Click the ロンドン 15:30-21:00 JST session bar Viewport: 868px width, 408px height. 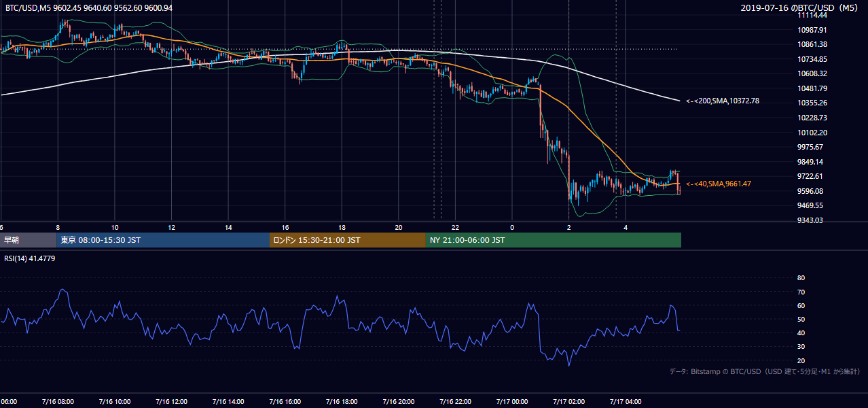coord(348,240)
